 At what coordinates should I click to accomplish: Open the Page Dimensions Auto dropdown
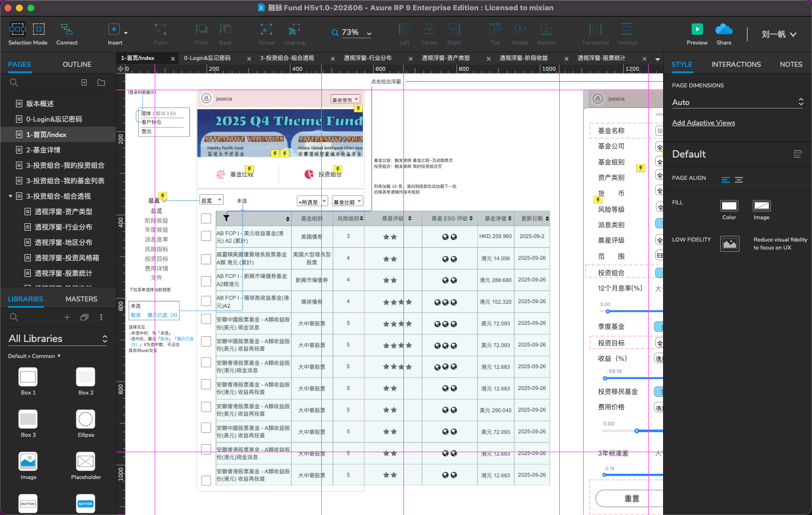(737, 102)
